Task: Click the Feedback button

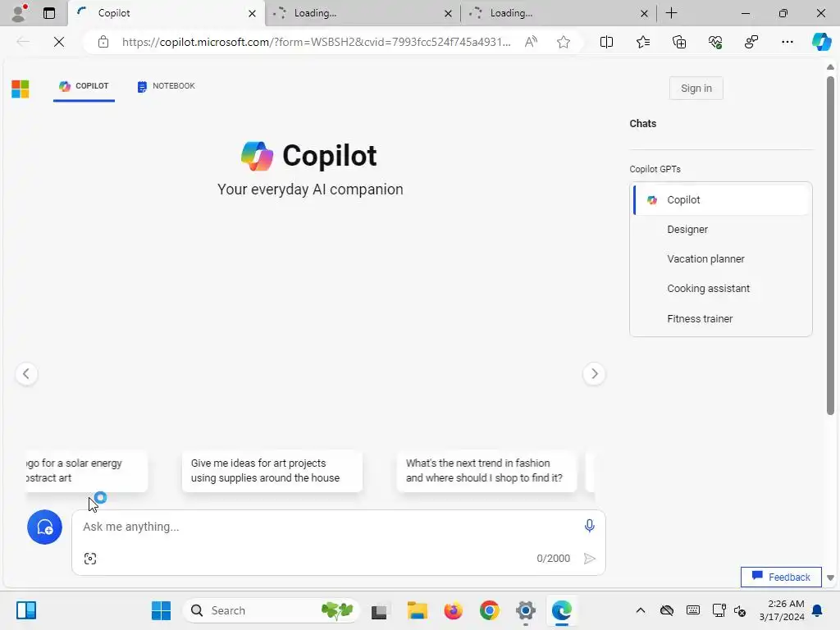Action: pyautogui.click(x=781, y=577)
